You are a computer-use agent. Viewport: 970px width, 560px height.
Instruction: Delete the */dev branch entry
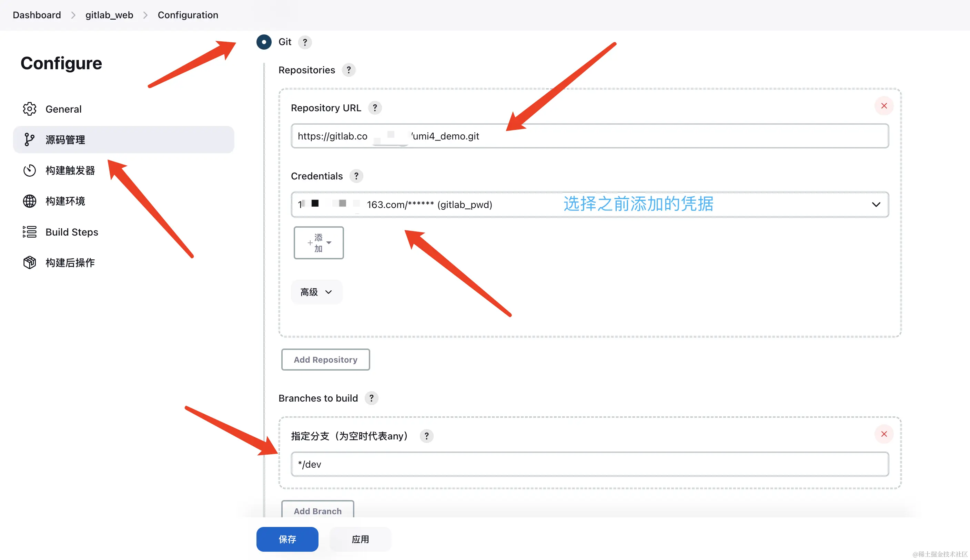point(884,434)
